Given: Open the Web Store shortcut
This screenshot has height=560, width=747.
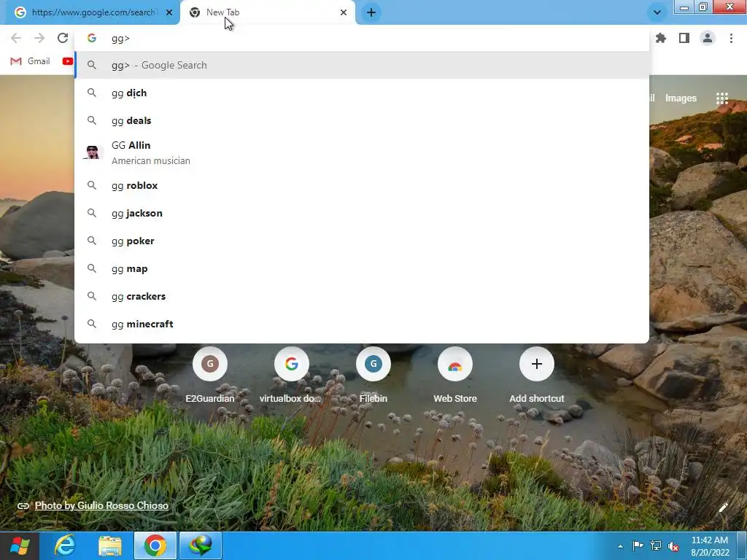Looking at the screenshot, I should click(455, 376).
